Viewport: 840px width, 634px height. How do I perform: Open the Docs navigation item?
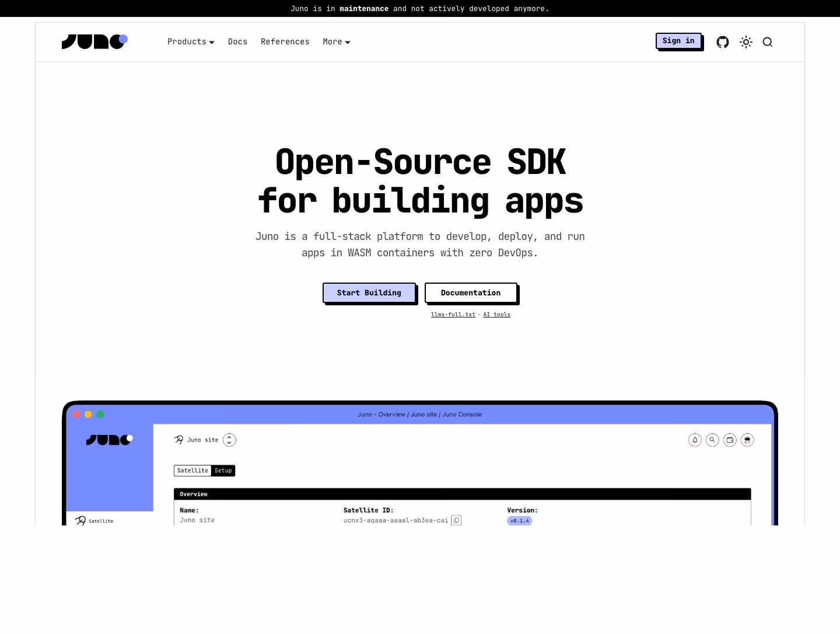pos(237,42)
